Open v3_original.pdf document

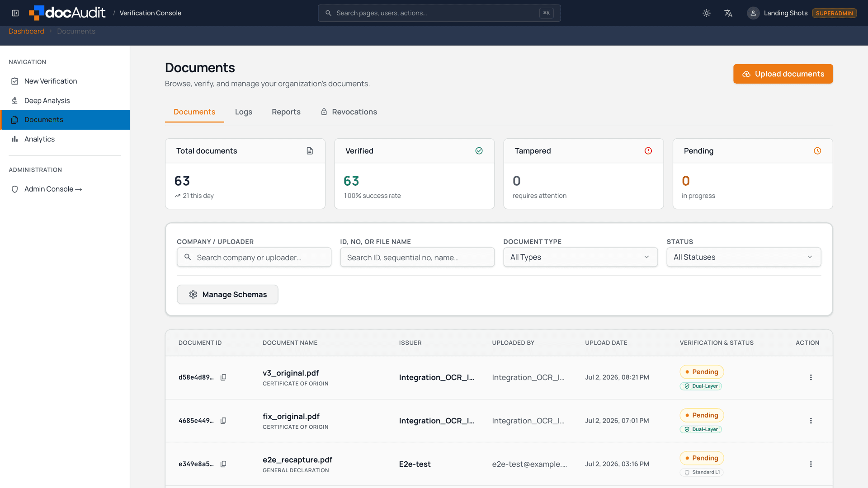click(x=291, y=373)
